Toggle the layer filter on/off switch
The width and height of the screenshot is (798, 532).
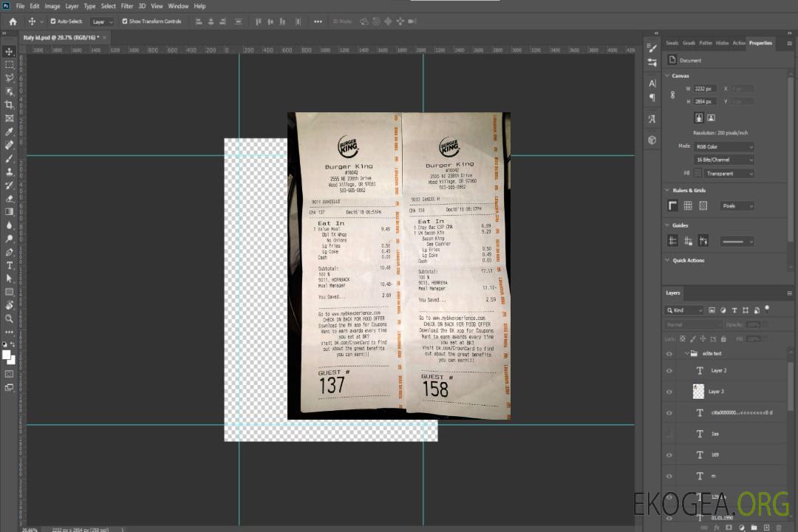click(767, 309)
